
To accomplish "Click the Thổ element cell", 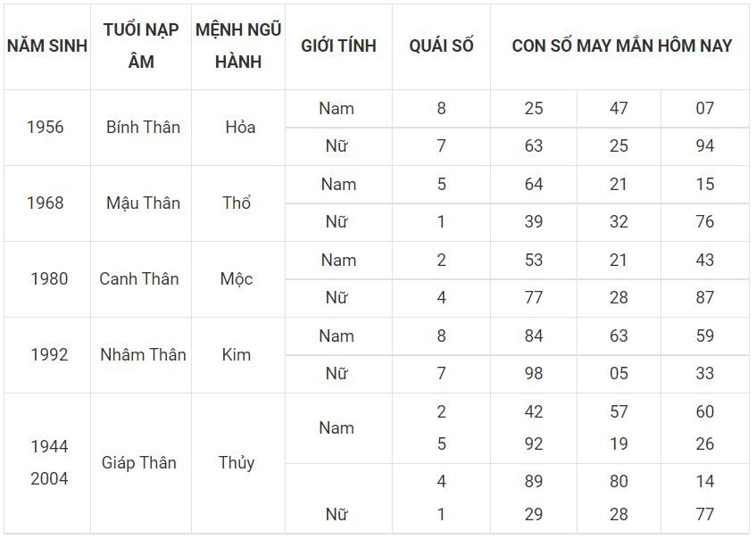I will coord(238,203).
